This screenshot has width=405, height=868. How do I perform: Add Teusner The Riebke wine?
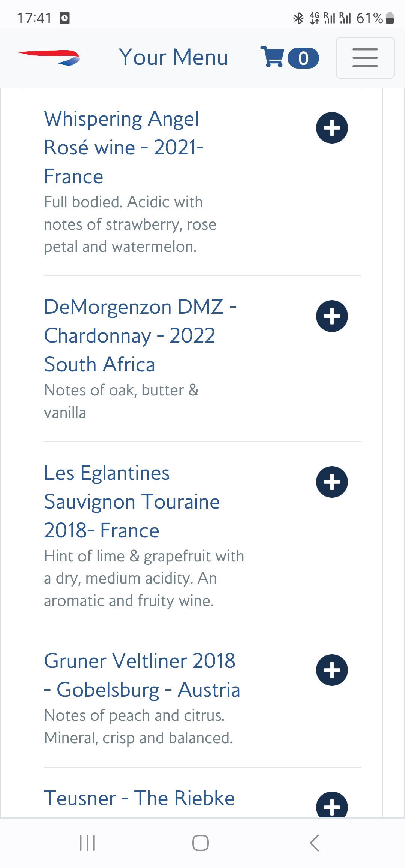[332, 806]
